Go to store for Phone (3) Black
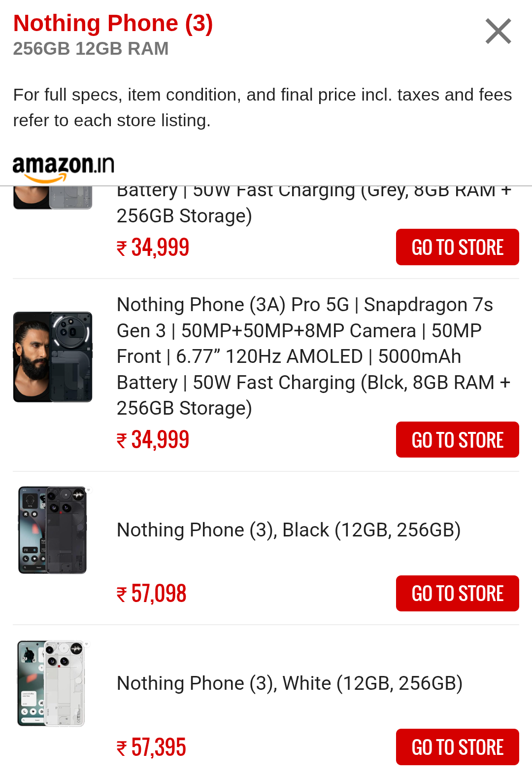 [x=457, y=594]
